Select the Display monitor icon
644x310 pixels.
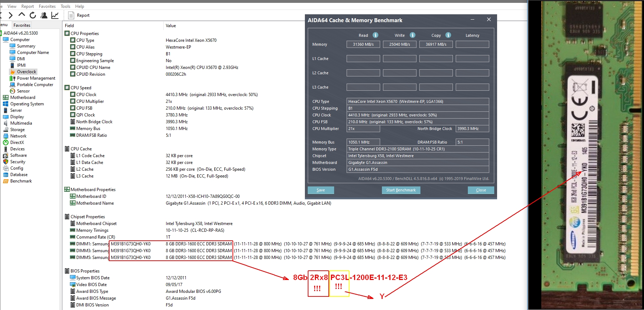click(x=6, y=117)
